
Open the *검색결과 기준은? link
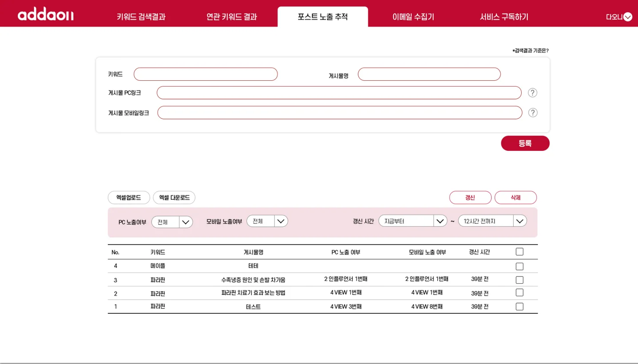530,51
